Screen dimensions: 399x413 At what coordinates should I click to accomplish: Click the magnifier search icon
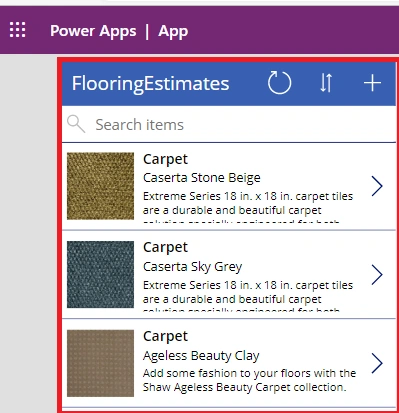[x=76, y=124]
